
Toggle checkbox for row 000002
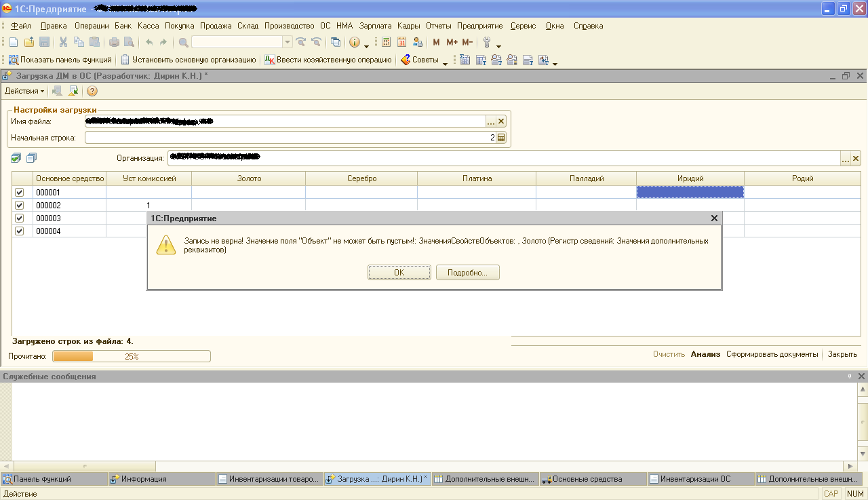pos(19,206)
